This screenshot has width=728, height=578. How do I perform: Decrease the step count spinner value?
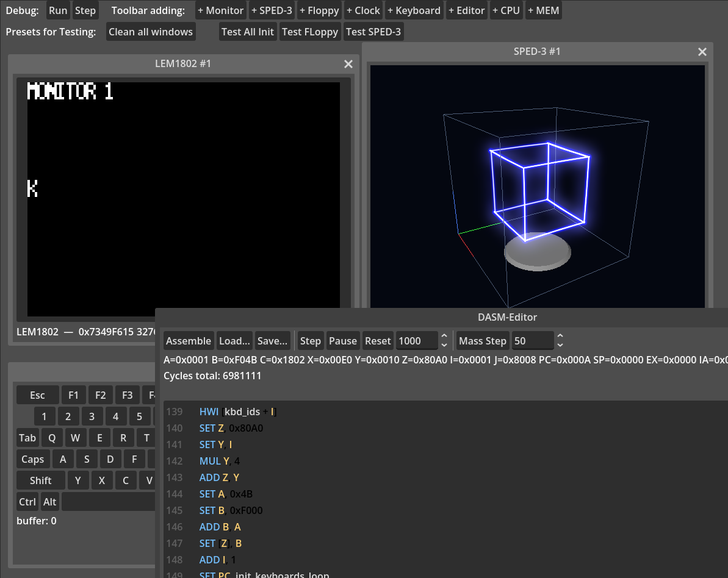click(x=444, y=345)
